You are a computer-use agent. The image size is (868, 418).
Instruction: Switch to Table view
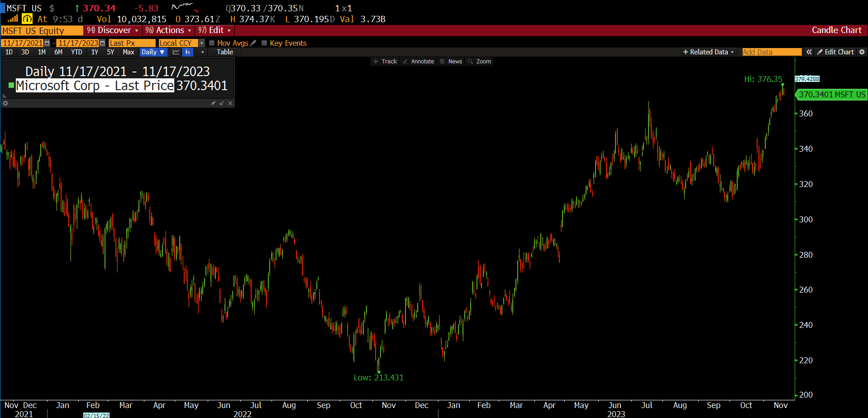(225, 52)
